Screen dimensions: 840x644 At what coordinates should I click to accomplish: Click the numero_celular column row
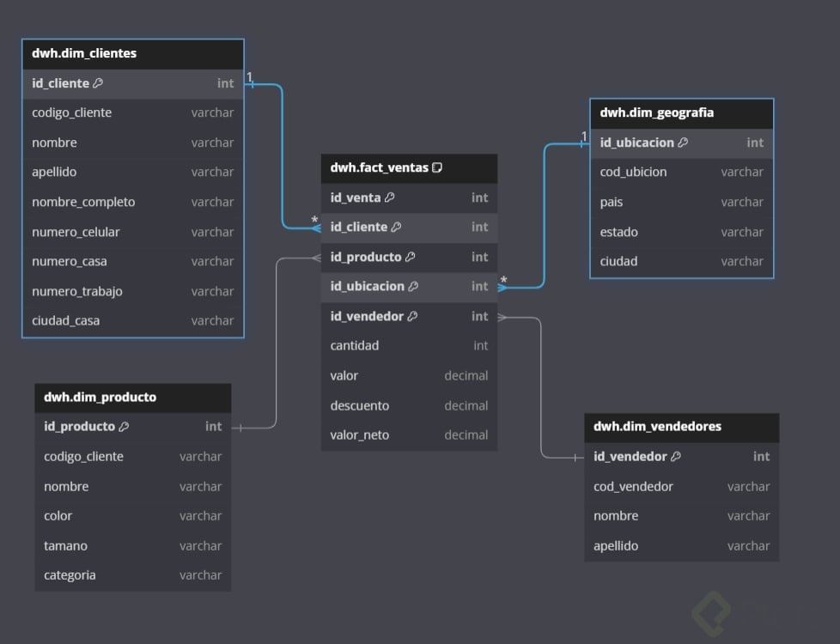133,232
